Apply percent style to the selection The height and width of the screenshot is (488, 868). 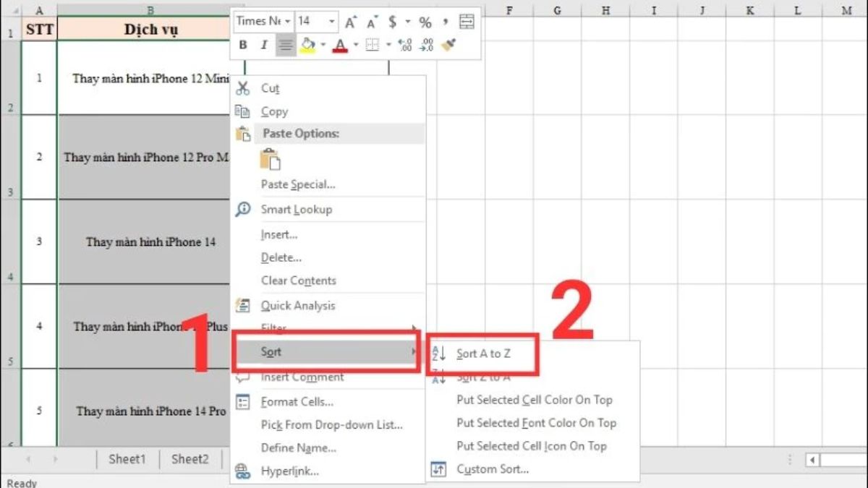425,22
